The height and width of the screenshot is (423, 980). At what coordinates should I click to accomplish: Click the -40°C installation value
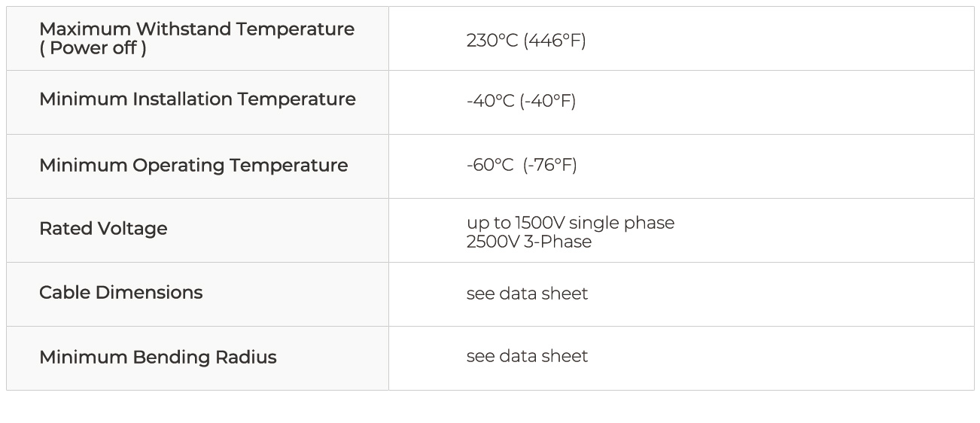tap(490, 101)
